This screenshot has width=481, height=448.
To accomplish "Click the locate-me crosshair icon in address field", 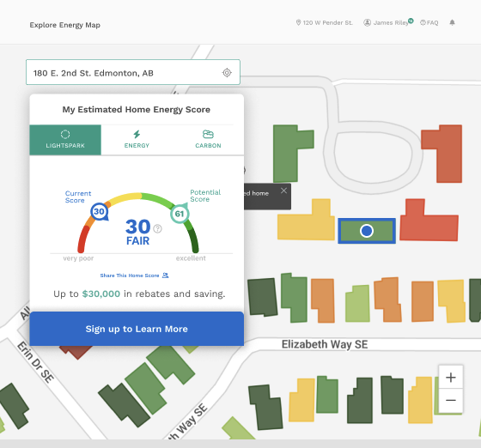I will (227, 73).
